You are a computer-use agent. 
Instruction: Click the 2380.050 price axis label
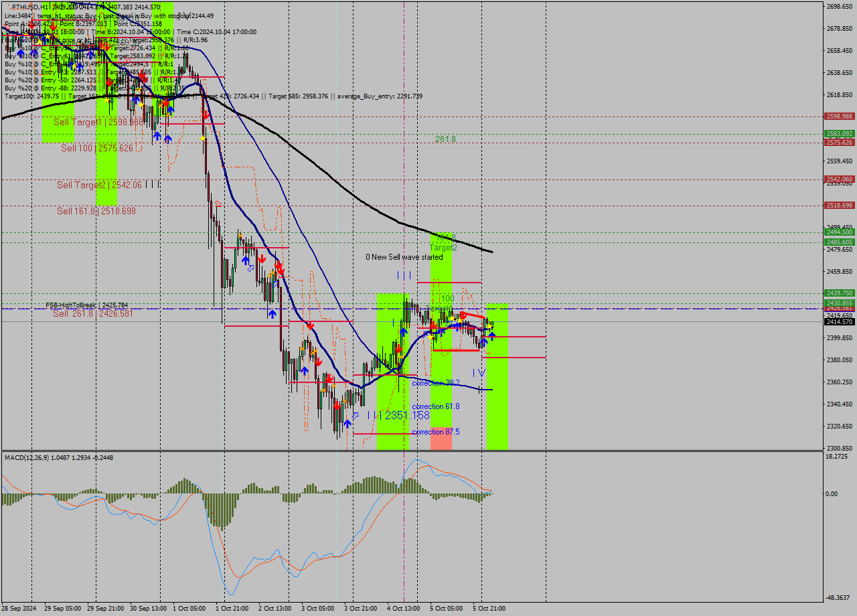tap(840, 360)
